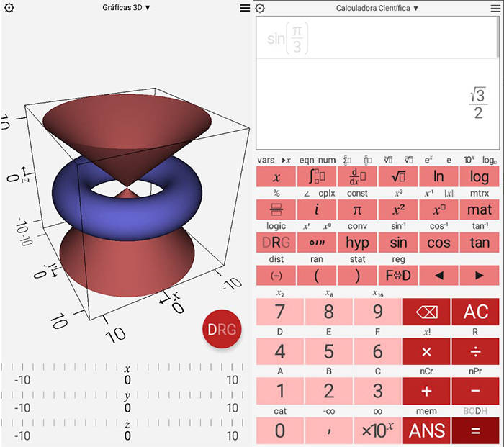504x447 pixels.
Task: Switch angle unit using DRG keypad key
Action: coord(276,243)
